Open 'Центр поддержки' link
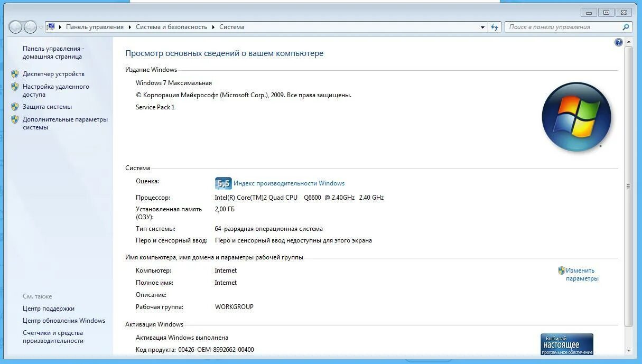 pyautogui.click(x=49, y=309)
